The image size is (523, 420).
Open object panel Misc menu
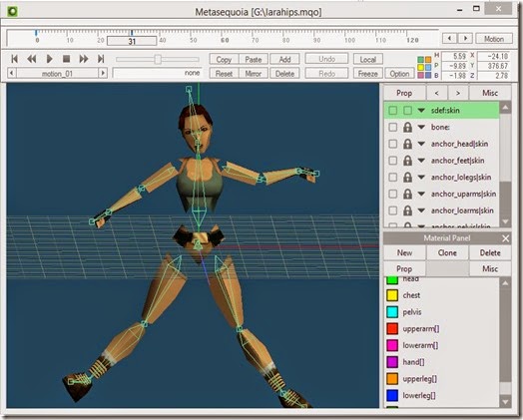490,93
